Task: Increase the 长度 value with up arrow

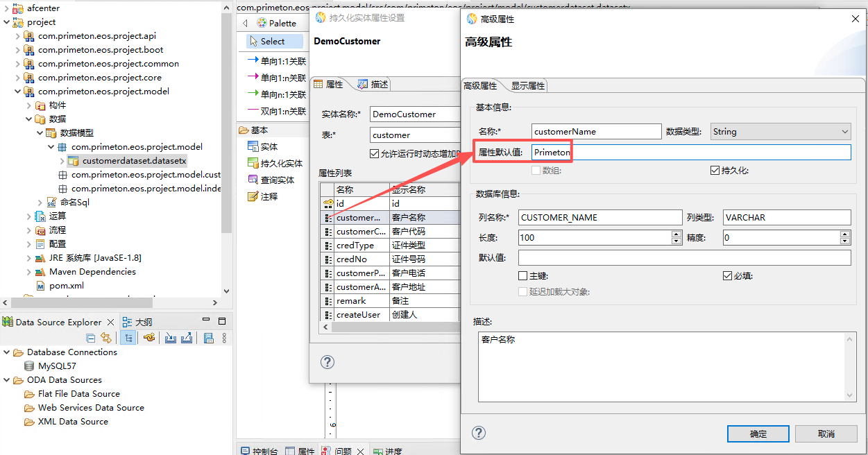Action: [676, 234]
